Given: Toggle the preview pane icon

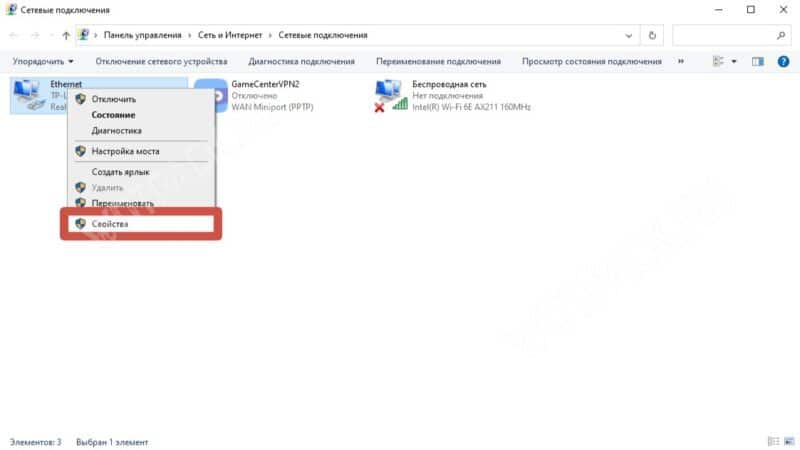Looking at the screenshot, I should coord(757,61).
